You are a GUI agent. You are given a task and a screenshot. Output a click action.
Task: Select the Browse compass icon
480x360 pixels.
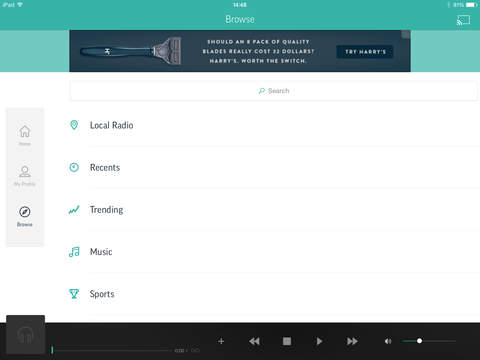25,212
